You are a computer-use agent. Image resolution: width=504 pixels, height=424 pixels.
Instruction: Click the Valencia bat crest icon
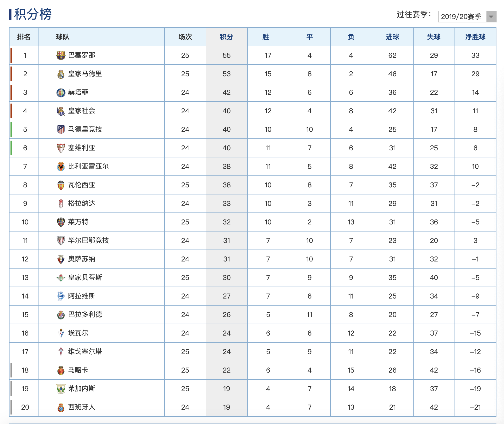[61, 185]
